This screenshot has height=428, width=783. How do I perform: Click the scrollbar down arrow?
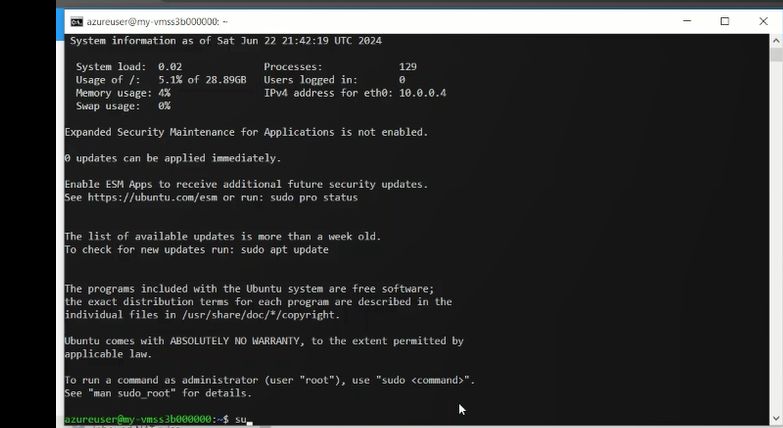776,419
